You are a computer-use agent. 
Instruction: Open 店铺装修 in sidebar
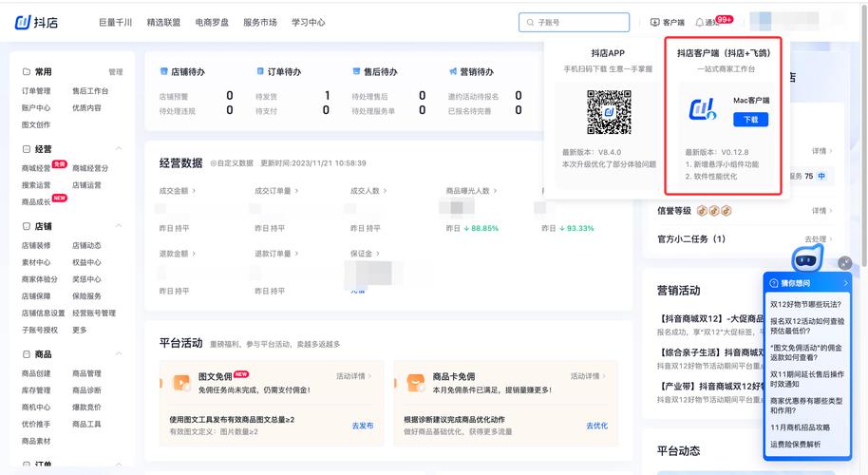click(36, 245)
